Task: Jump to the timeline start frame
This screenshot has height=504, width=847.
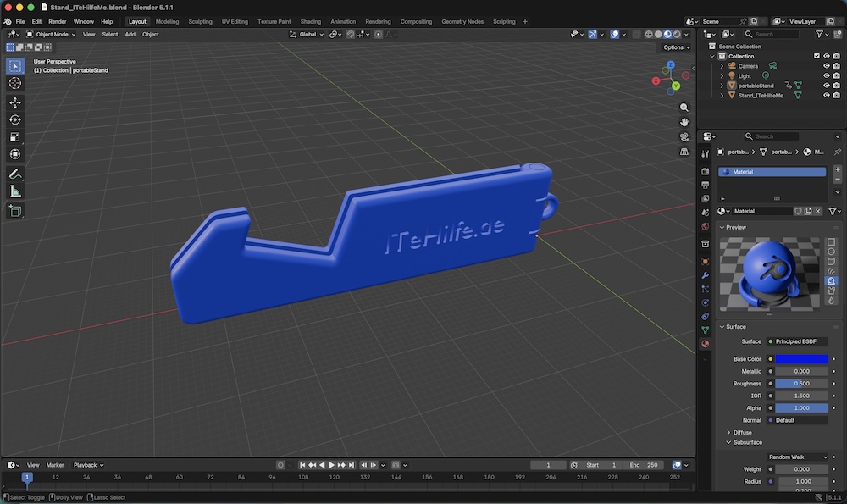Action: pyautogui.click(x=302, y=465)
